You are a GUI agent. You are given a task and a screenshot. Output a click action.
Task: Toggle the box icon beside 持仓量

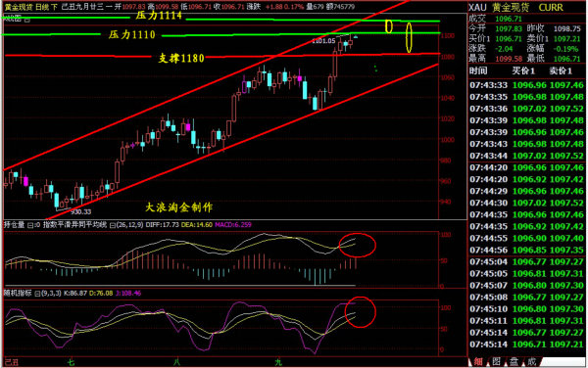pyautogui.click(x=30, y=225)
